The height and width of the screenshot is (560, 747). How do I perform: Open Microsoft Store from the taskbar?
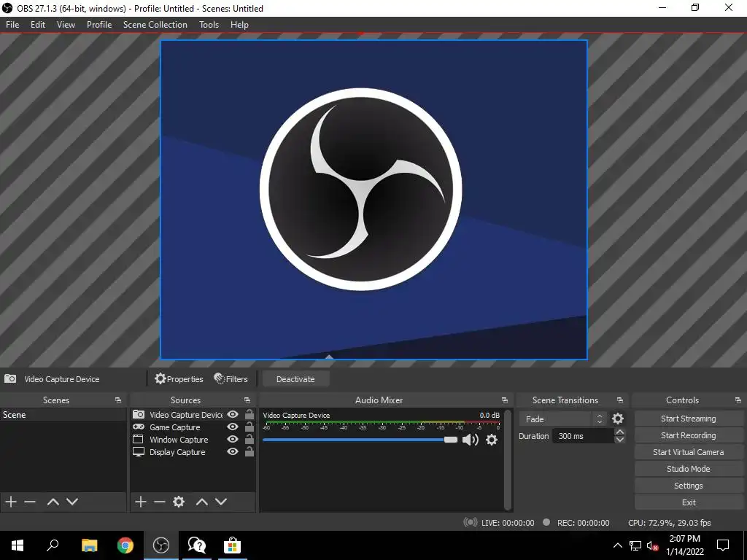coord(232,545)
